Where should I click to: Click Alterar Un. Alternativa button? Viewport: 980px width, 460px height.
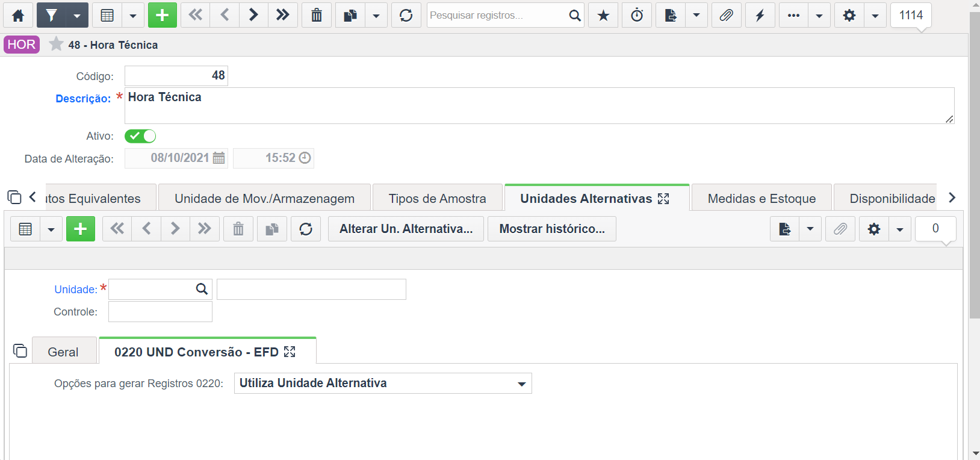(406, 229)
